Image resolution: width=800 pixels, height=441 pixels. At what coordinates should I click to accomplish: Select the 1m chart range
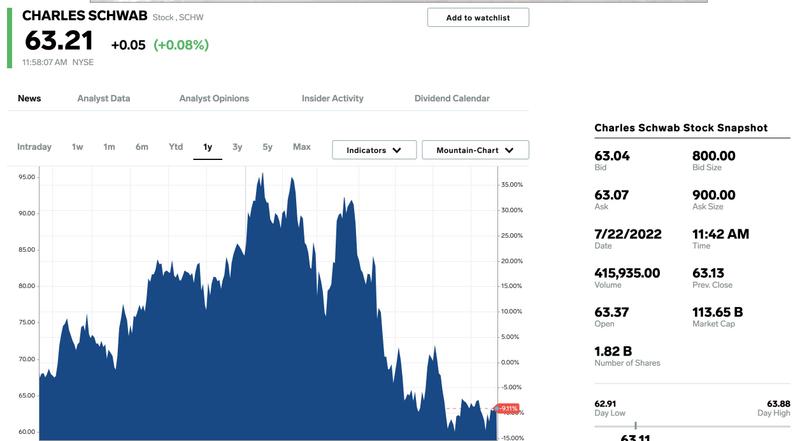[x=109, y=146]
